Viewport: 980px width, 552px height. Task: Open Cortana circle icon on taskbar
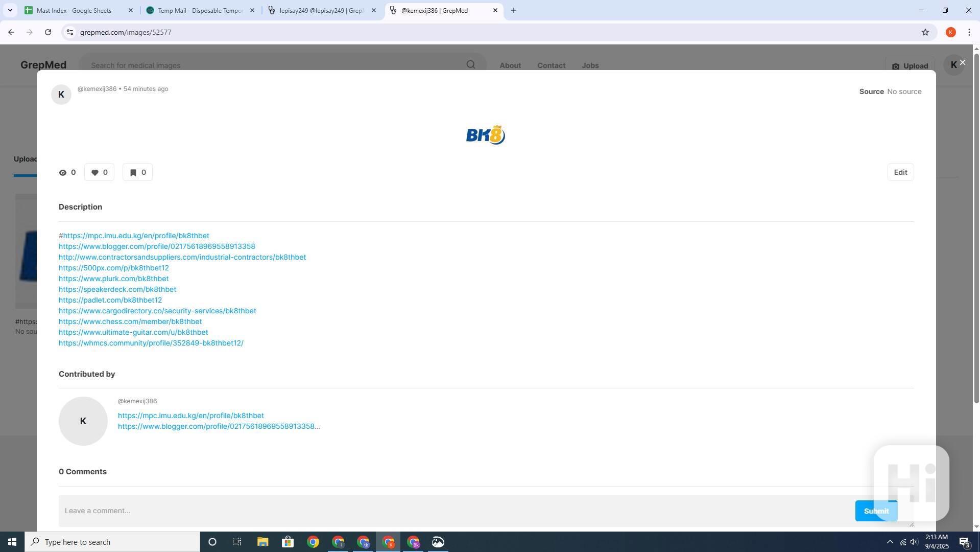(212, 542)
